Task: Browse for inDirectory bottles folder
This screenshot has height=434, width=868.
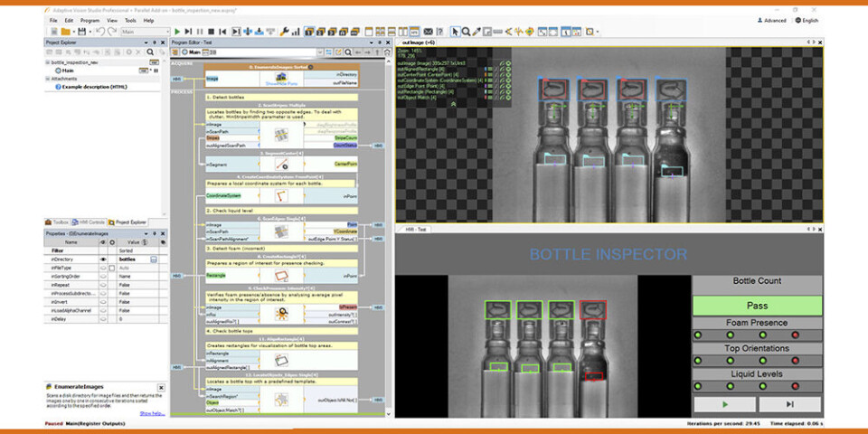Action: click(154, 259)
